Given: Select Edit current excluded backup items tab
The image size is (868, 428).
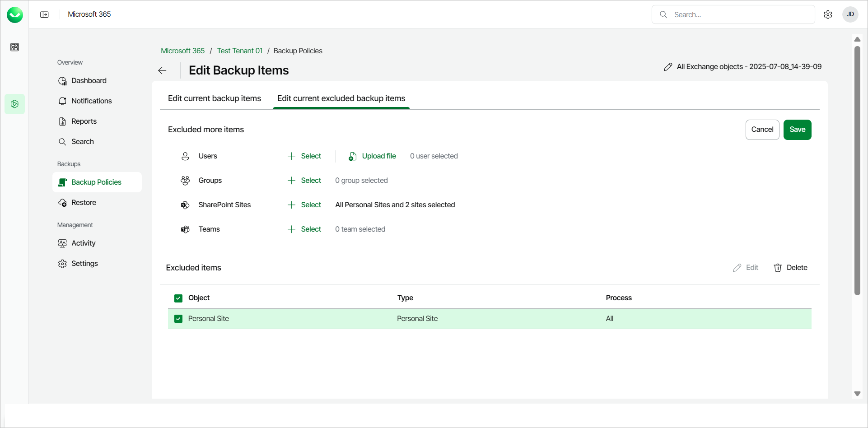Looking at the screenshot, I should click(x=341, y=98).
